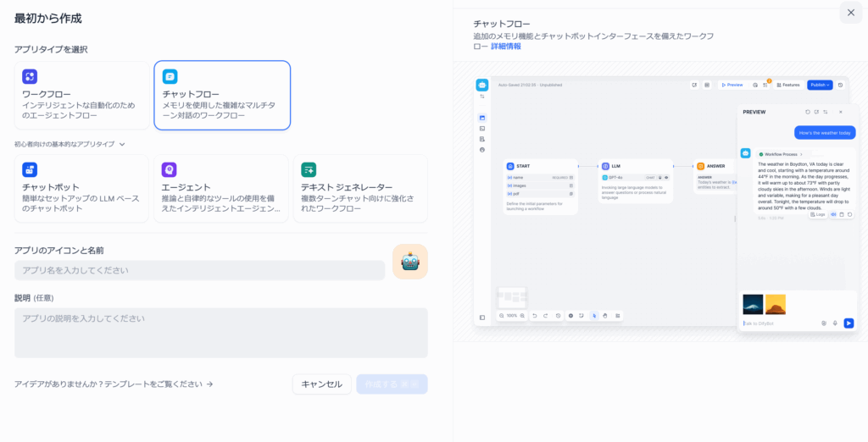This screenshot has width=868, height=442.
Task: Open the 詳細情報 link for チャットフロー
Action: 506,47
